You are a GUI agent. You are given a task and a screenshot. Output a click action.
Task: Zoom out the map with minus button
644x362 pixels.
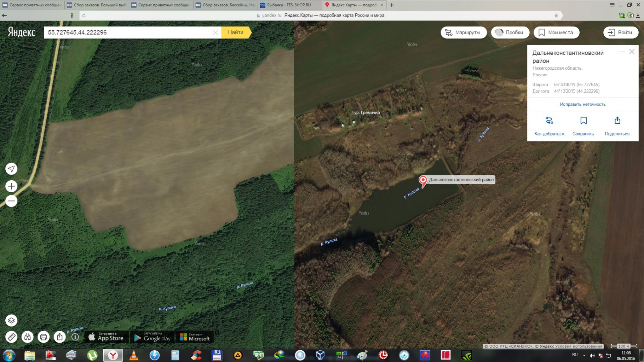[11, 201]
